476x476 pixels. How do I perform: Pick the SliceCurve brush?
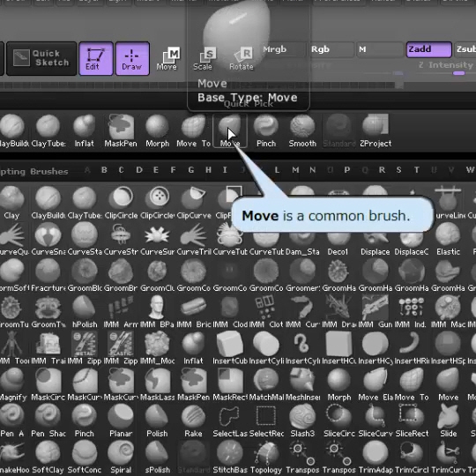tap(376, 421)
